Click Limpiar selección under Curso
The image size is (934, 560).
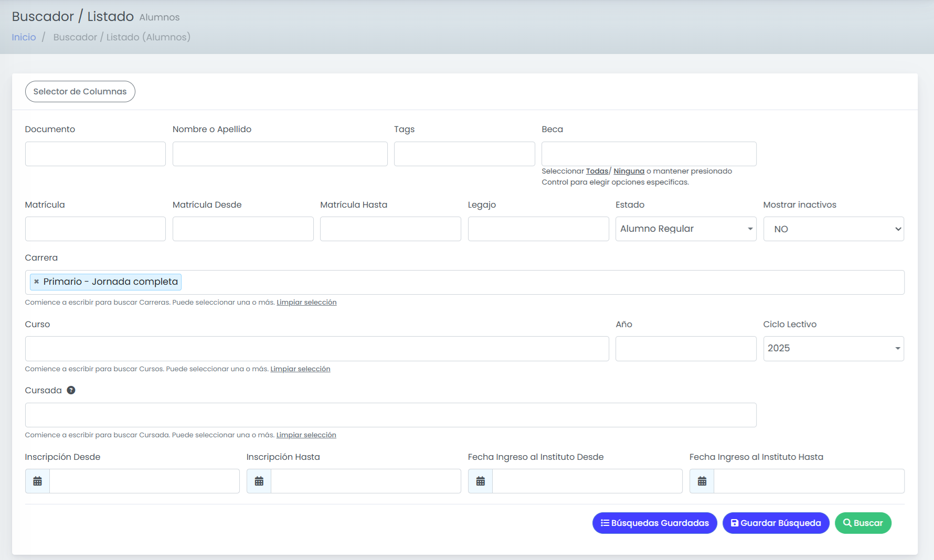pyautogui.click(x=300, y=369)
